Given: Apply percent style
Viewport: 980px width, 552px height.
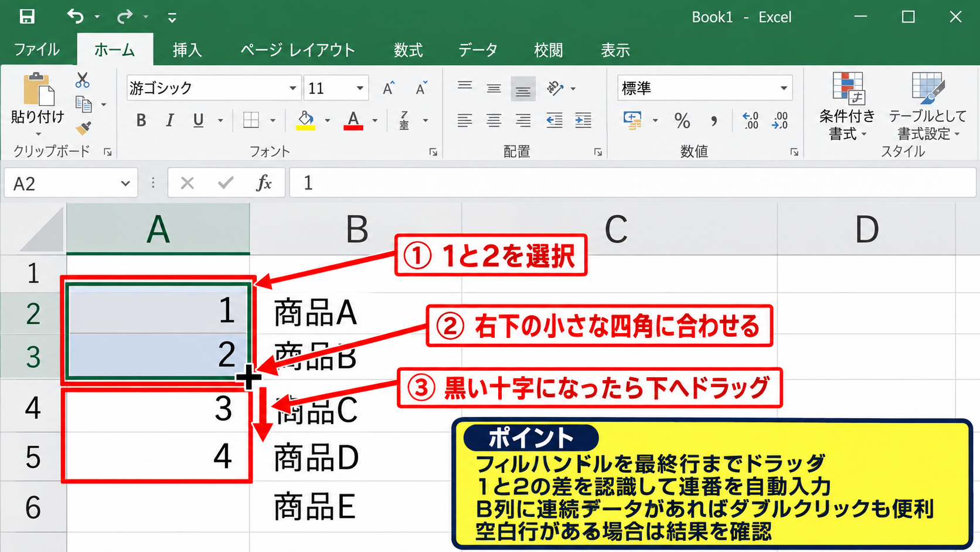Looking at the screenshot, I should 682,121.
